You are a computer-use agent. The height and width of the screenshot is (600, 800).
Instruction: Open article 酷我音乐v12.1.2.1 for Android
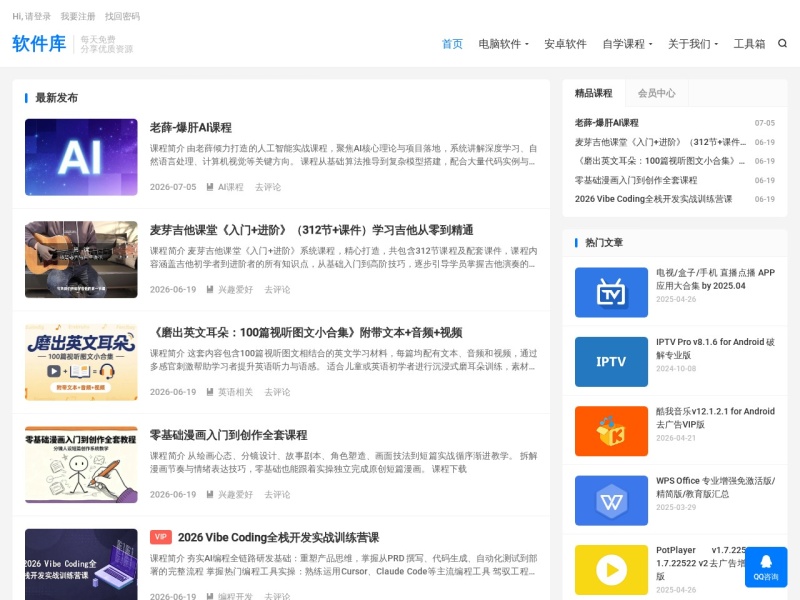pos(715,418)
